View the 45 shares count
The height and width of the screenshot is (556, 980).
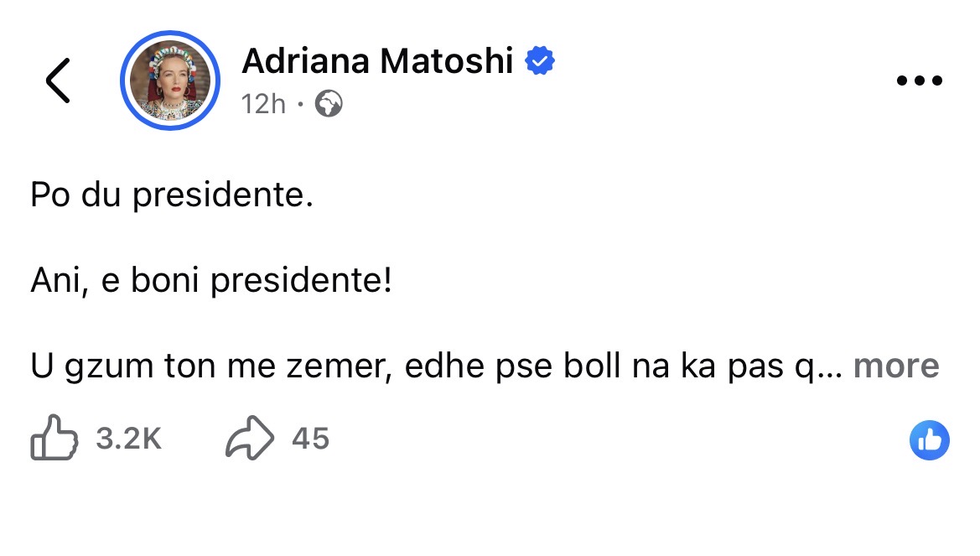point(310,439)
